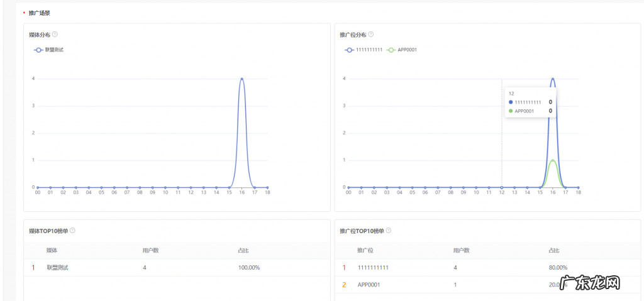Click help icon next to 媒体TOP10榜单

tap(72, 231)
